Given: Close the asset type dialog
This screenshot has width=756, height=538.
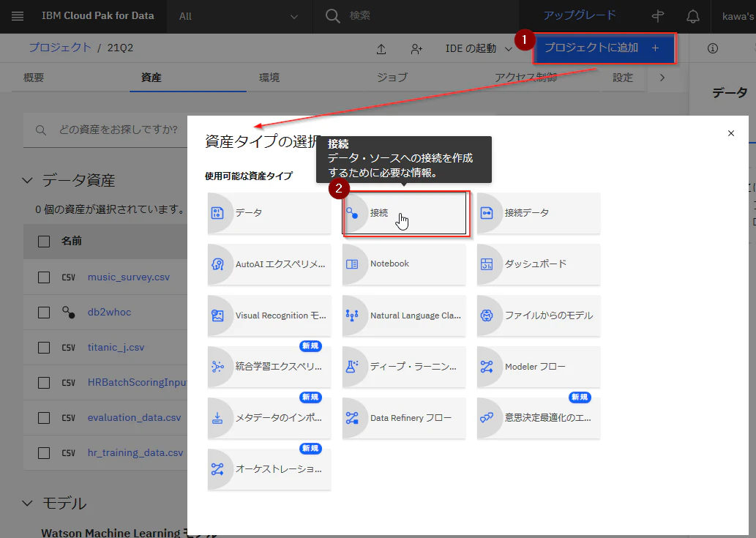Looking at the screenshot, I should [731, 133].
